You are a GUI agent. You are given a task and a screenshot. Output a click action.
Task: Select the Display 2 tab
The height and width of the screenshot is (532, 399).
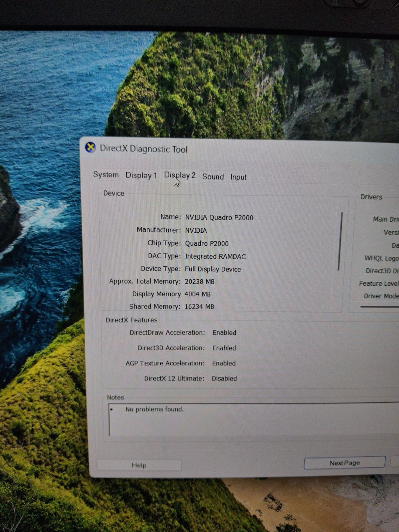(180, 175)
